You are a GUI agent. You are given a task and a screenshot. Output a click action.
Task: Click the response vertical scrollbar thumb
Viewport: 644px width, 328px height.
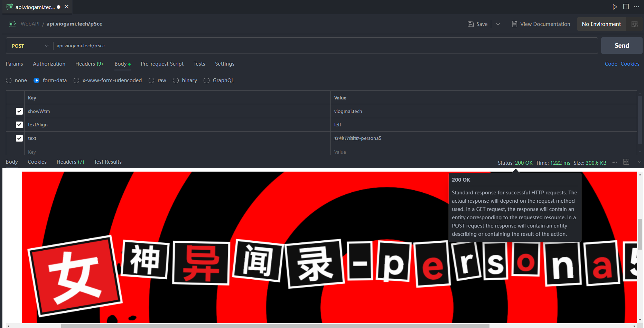(x=640, y=234)
